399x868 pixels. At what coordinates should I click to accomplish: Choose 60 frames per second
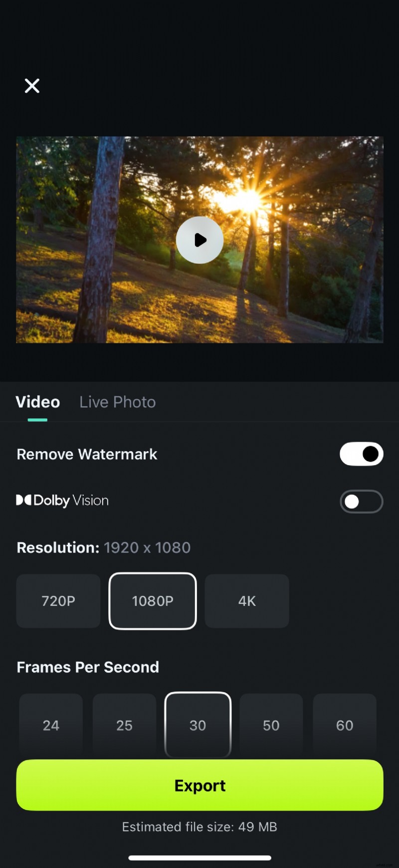tap(345, 725)
